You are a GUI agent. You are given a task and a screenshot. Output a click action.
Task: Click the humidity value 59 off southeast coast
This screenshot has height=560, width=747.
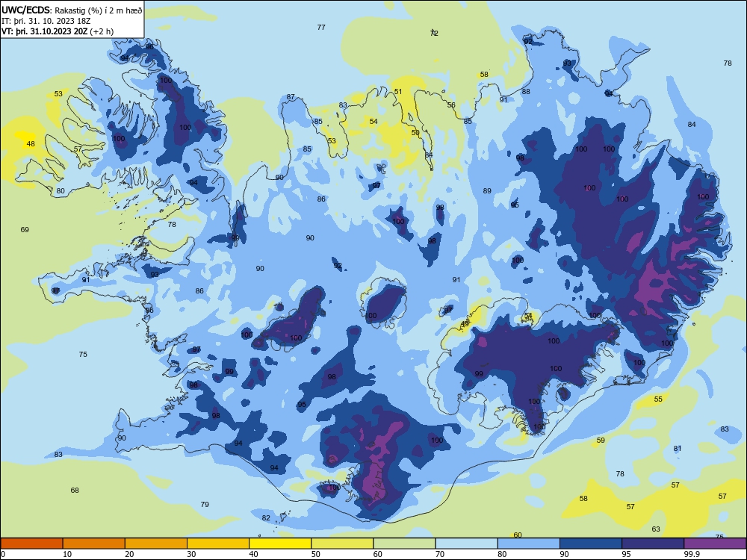601,441
